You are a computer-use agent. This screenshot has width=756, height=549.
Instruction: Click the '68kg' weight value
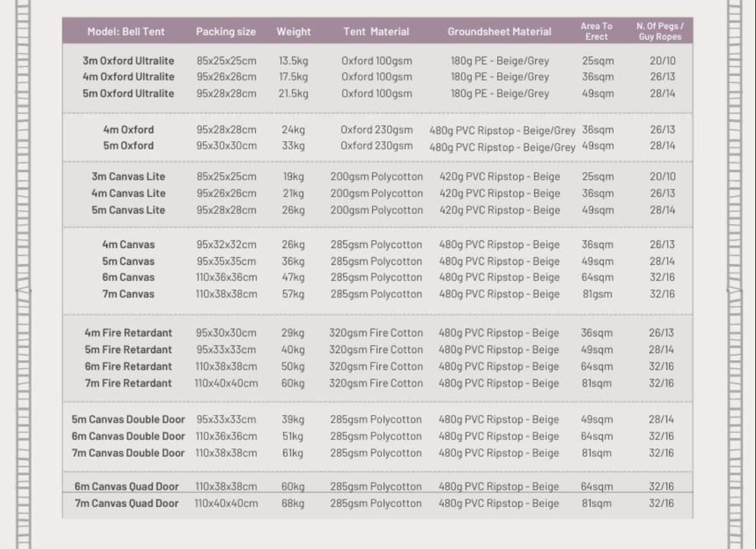click(293, 504)
